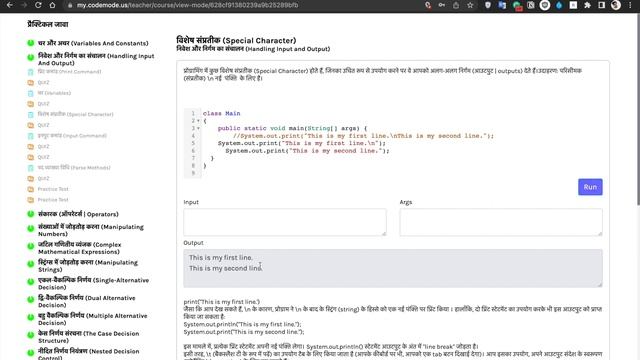The width and height of the screenshot is (640, 360).
Task: Click the Output result text area
Action: tap(393, 268)
